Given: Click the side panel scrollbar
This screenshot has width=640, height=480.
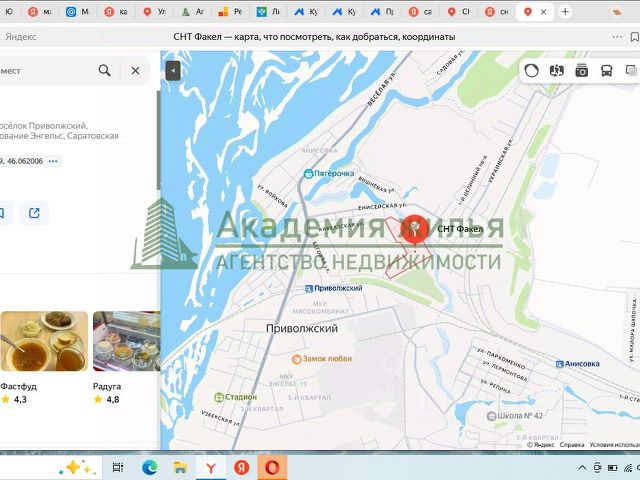Looking at the screenshot, I should pyautogui.click(x=158, y=140).
